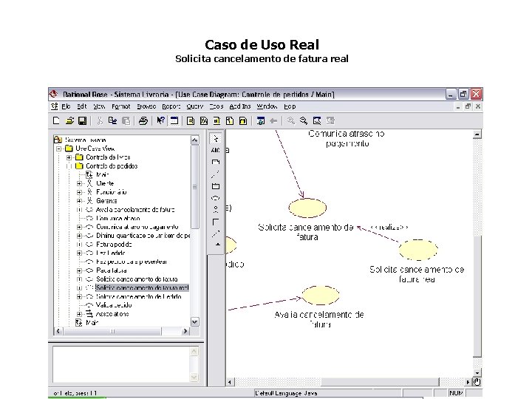The image size is (532, 399).
Task: Select the unidirectional association tool
Action: [x=216, y=222]
